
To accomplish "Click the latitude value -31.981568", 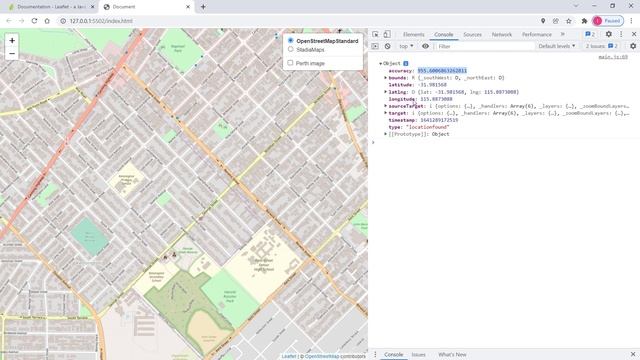I will [x=432, y=85].
